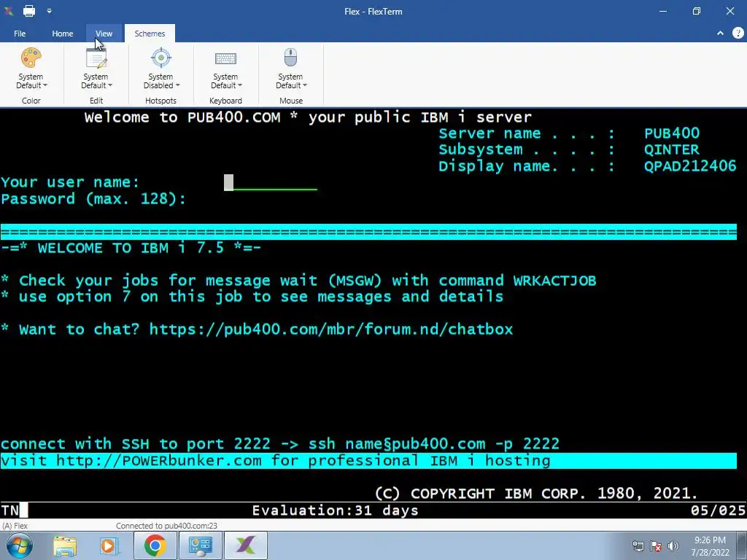The image size is (747, 560).
Task: Click the taskbar clock showing 9:26 PM
Action: click(x=710, y=546)
